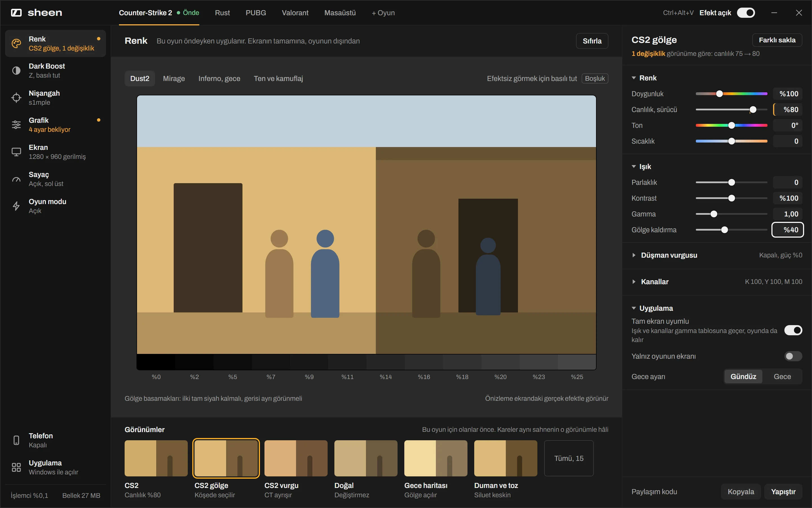812x508 pixels.
Task: Click the Kontrast %100 value field
Action: 787,198
